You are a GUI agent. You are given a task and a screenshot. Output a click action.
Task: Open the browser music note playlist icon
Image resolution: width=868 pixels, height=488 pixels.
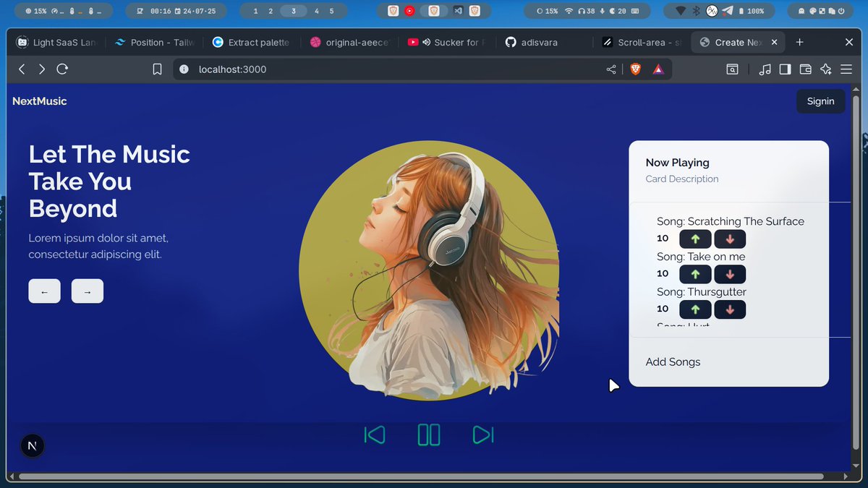(765, 69)
